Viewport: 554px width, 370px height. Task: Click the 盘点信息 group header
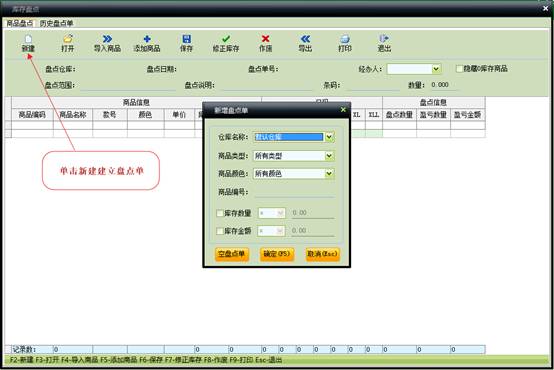(x=434, y=102)
